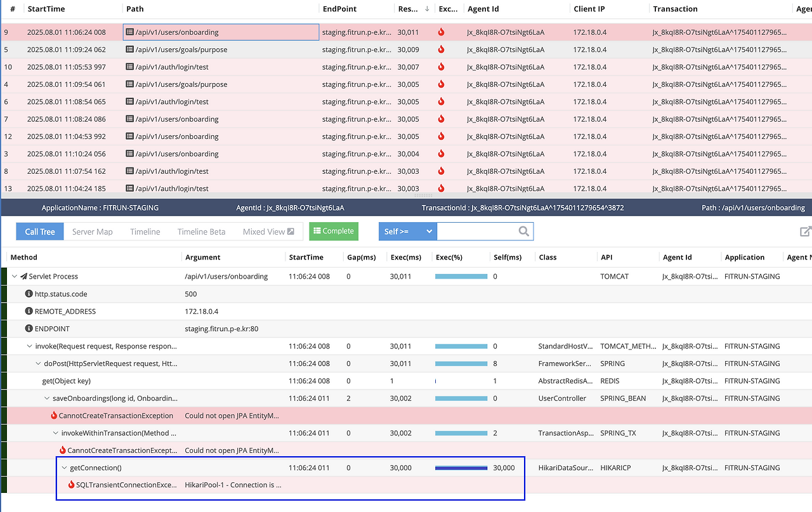Click the Transaction column header

click(x=675, y=9)
